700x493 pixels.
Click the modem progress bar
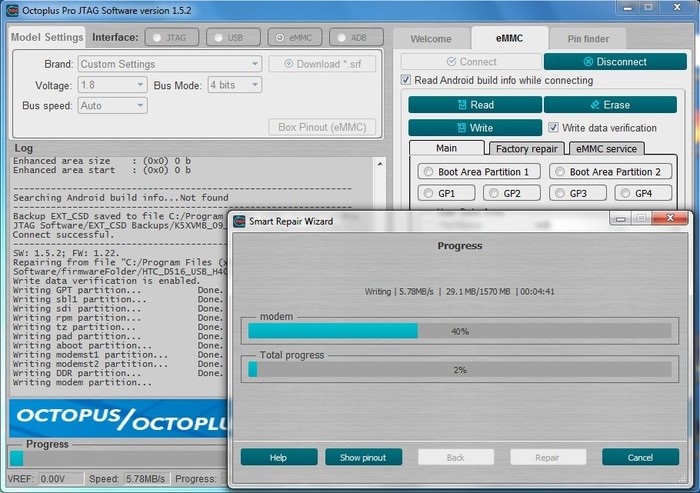click(459, 331)
